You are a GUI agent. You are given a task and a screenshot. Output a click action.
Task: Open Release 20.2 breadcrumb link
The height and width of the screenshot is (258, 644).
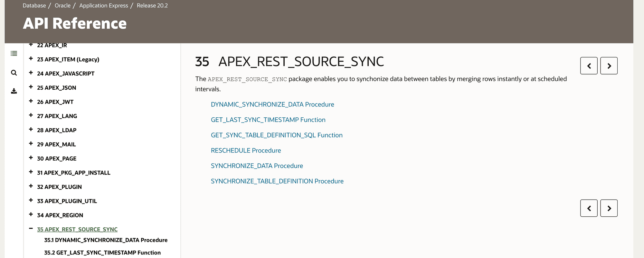pyautogui.click(x=152, y=5)
